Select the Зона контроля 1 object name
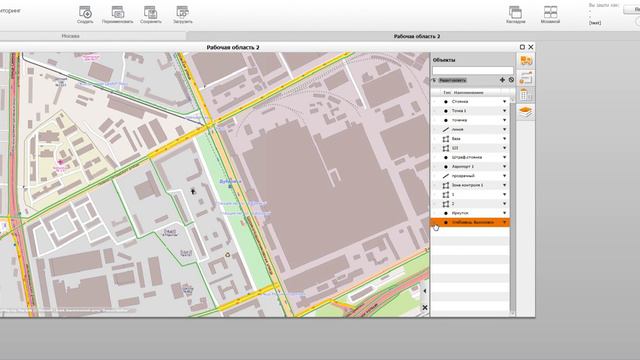This screenshot has height=360, width=640. coord(467,185)
